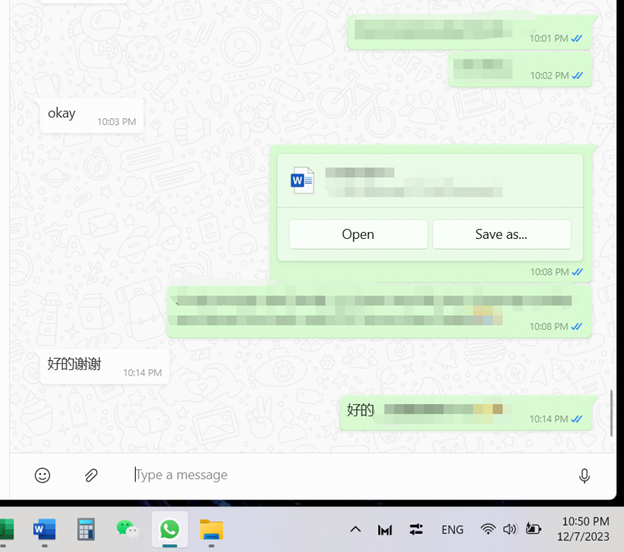Open Microsoft Word from the taskbar
Screen dimensions: 624x552
[x=44, y=529]
